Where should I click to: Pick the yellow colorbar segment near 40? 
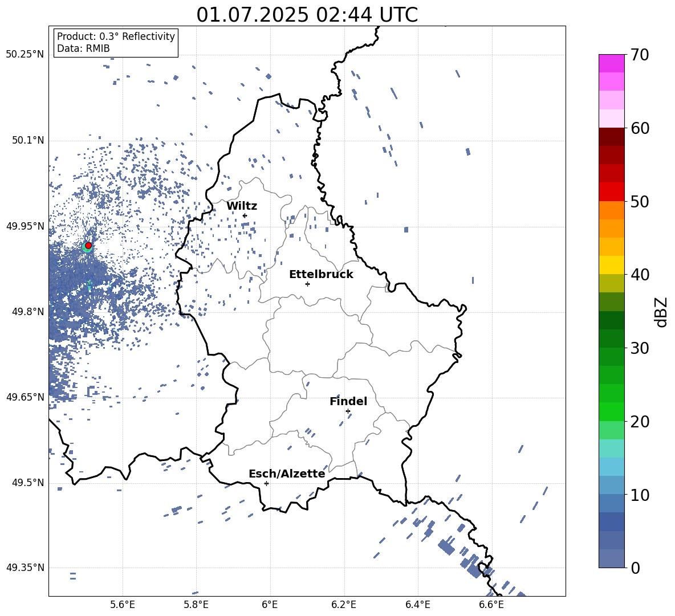click(612, 265)
